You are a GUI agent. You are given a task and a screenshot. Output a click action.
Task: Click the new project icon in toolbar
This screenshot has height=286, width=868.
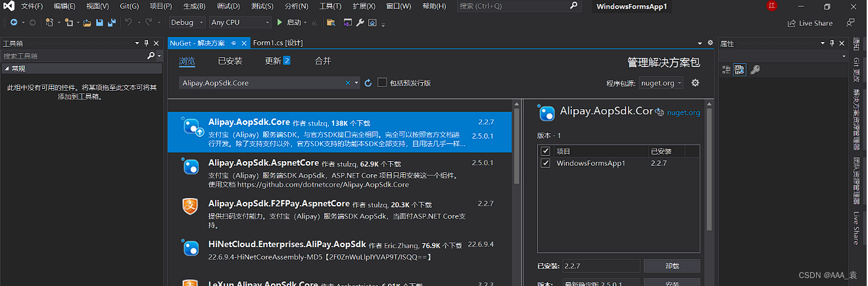(x=50, y=22)
